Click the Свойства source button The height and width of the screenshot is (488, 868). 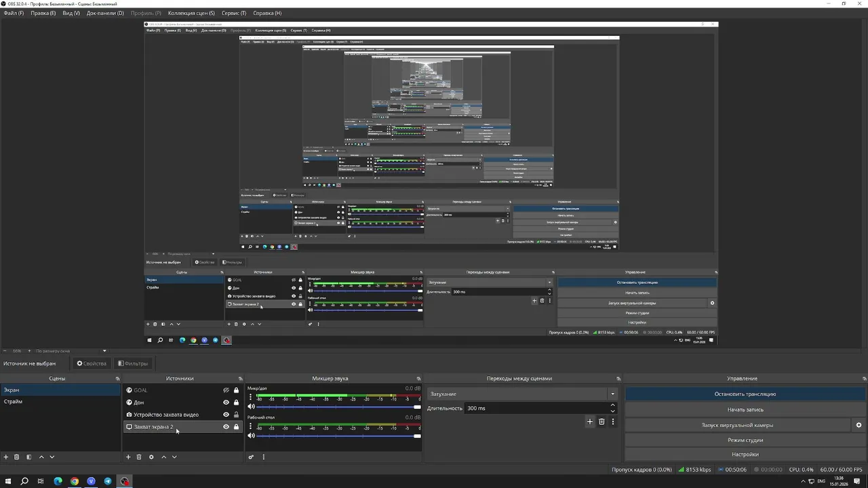(x=92, y=363)
